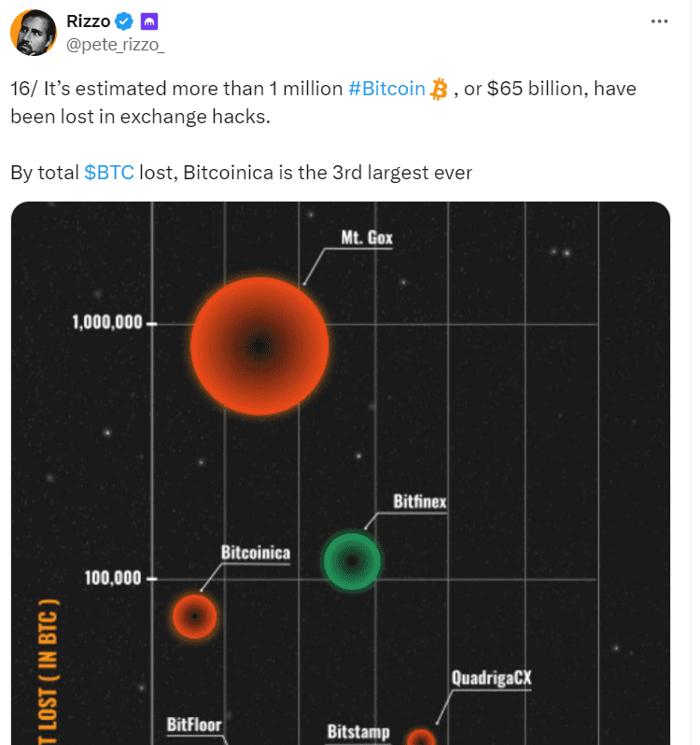Click the QuadrigaCX bubble
This screenshot has width=700, height=745.
[x=421, y=738]
